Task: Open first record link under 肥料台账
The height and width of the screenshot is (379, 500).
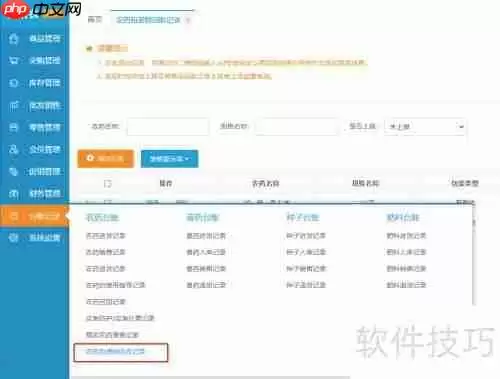Action: click(406, 236)
